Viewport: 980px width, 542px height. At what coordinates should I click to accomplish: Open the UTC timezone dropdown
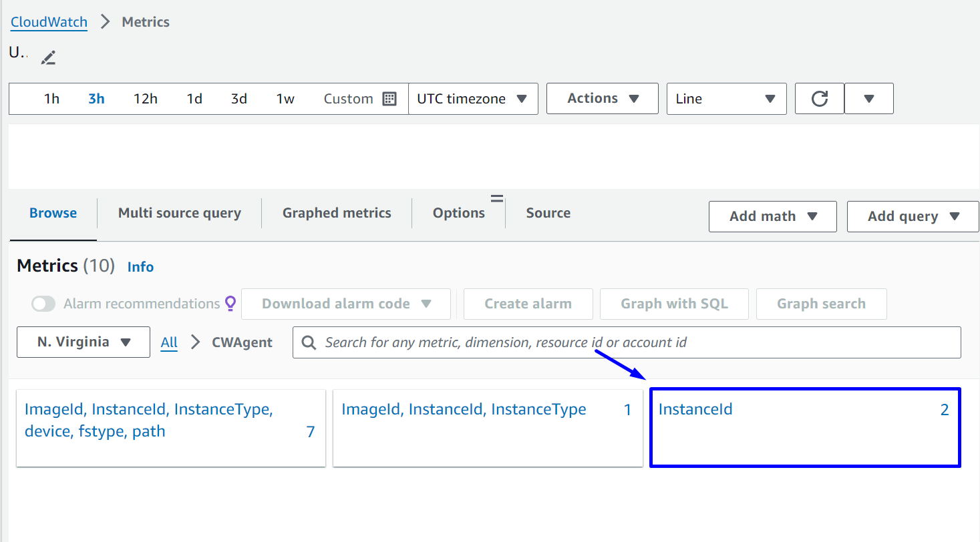[x=472, y=99]
